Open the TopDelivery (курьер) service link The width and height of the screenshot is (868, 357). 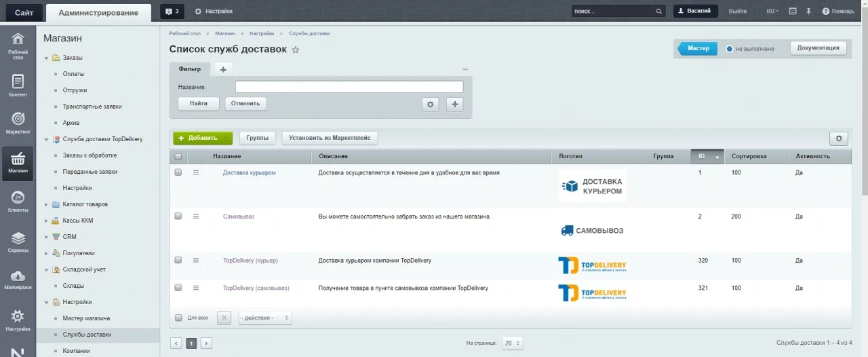[250, 261]
